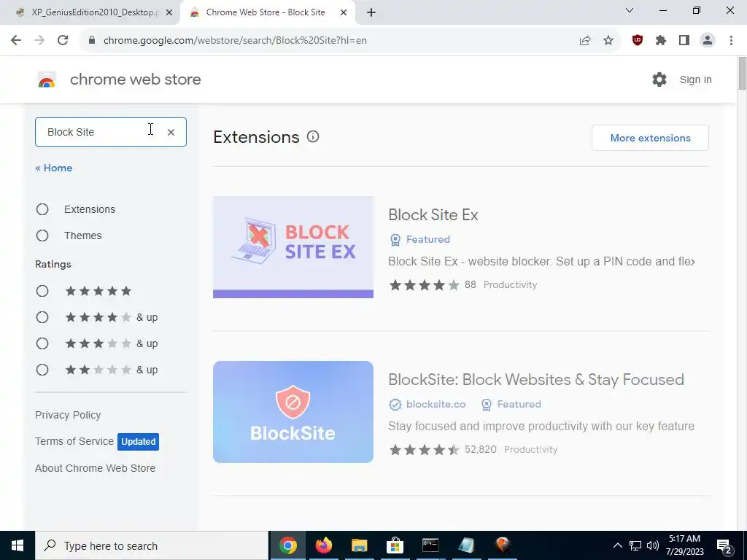Show hidden system tray icons
Viewport: 747px width, 560px height.
617,545
